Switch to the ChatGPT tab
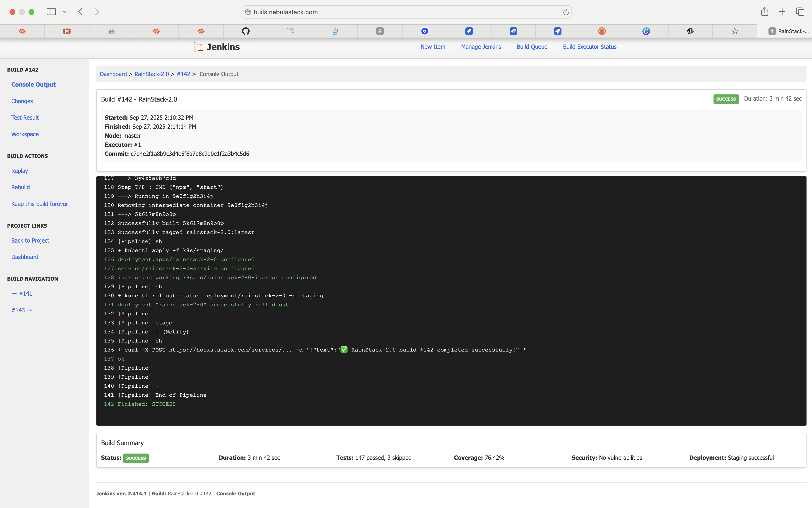The image size is (812, 508). 690,31
